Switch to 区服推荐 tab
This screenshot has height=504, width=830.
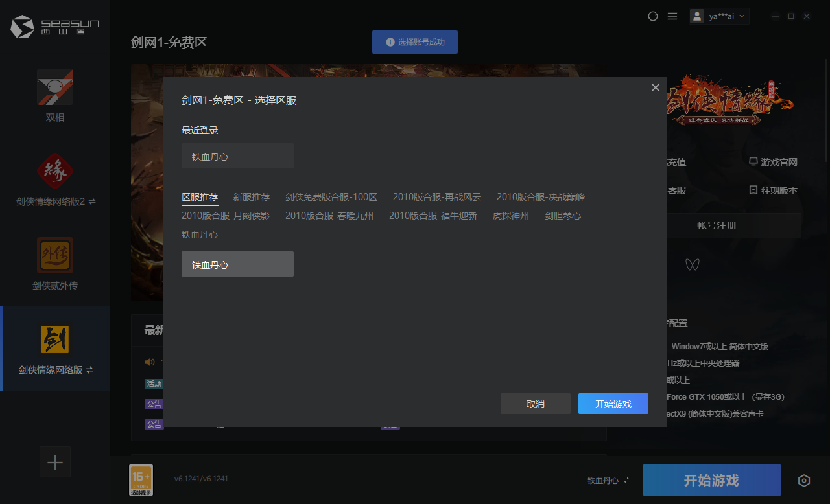click(x=200, y=197)
